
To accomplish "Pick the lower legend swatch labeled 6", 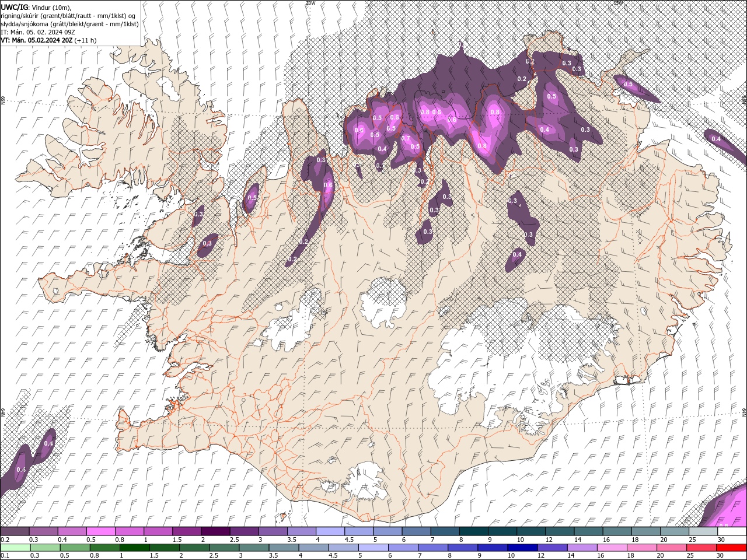I will [x=403, y=548].
